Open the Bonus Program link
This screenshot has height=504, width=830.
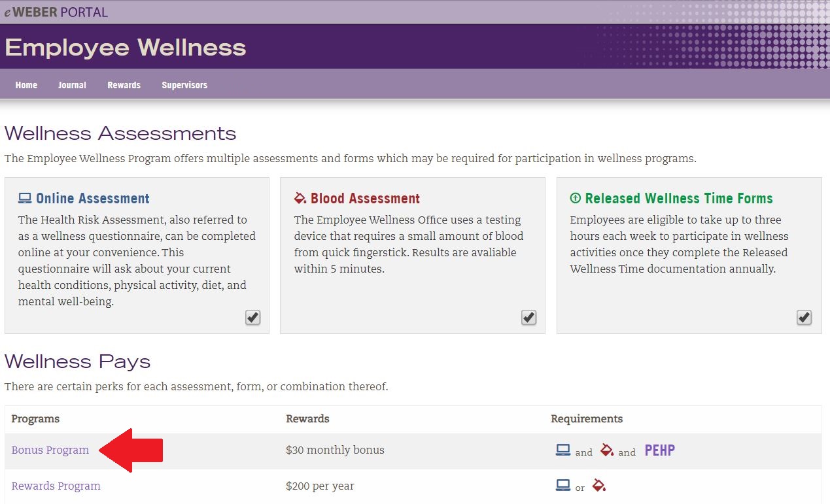click(x=50, y=450)
